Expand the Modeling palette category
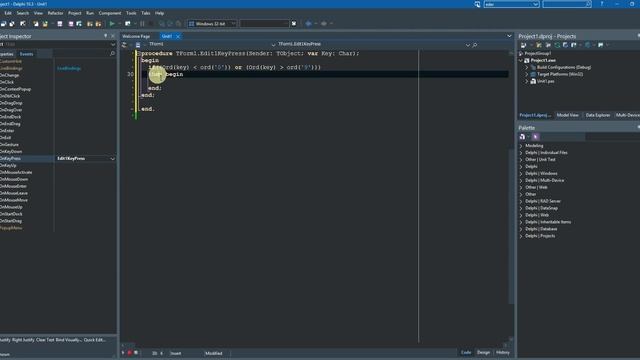The height and width of the screenshot is (360, 640). [x=521, y=146]
